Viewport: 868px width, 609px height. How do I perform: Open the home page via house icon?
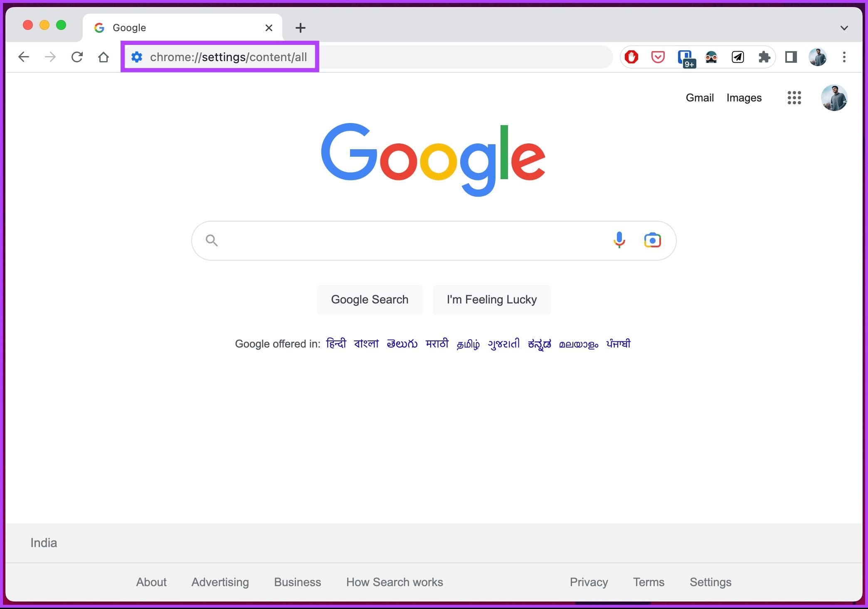[x=104, y=57]
